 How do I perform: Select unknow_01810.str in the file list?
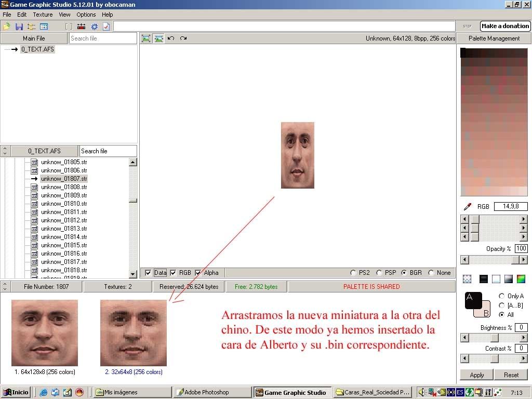coord(64,204)
